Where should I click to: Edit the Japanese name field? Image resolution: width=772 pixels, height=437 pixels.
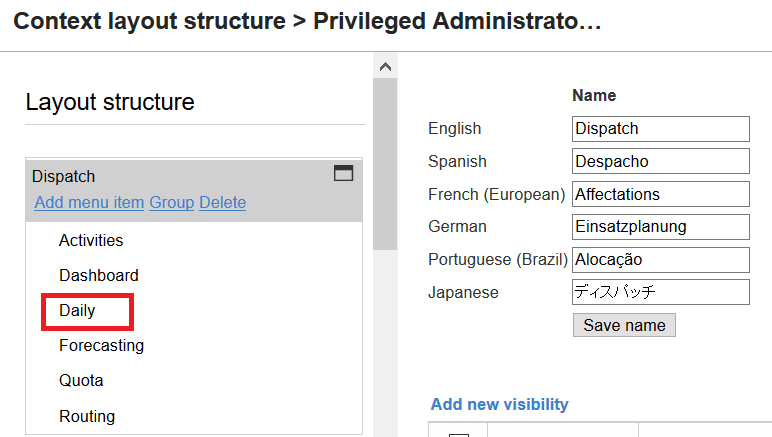tap(661, 292)
